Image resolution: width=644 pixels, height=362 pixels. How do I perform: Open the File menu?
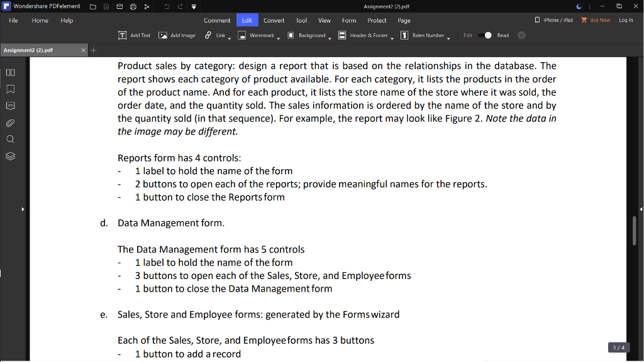[13, 20]
